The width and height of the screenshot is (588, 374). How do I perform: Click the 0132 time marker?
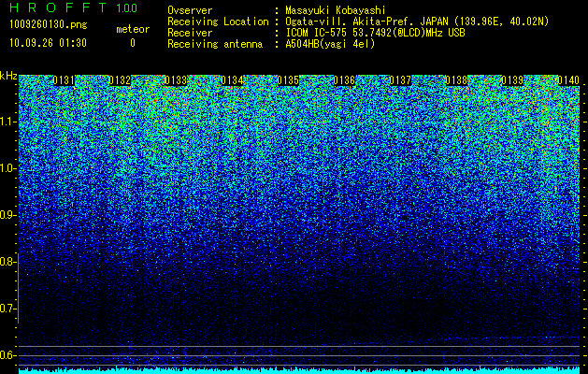tap(120, 80)
